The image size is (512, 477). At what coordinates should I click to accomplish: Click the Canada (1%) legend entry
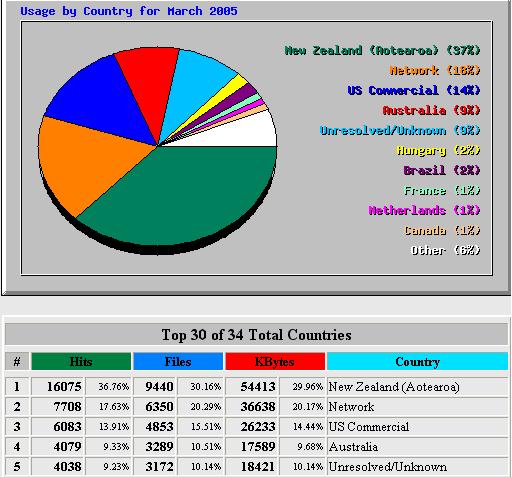coord(442,231)
